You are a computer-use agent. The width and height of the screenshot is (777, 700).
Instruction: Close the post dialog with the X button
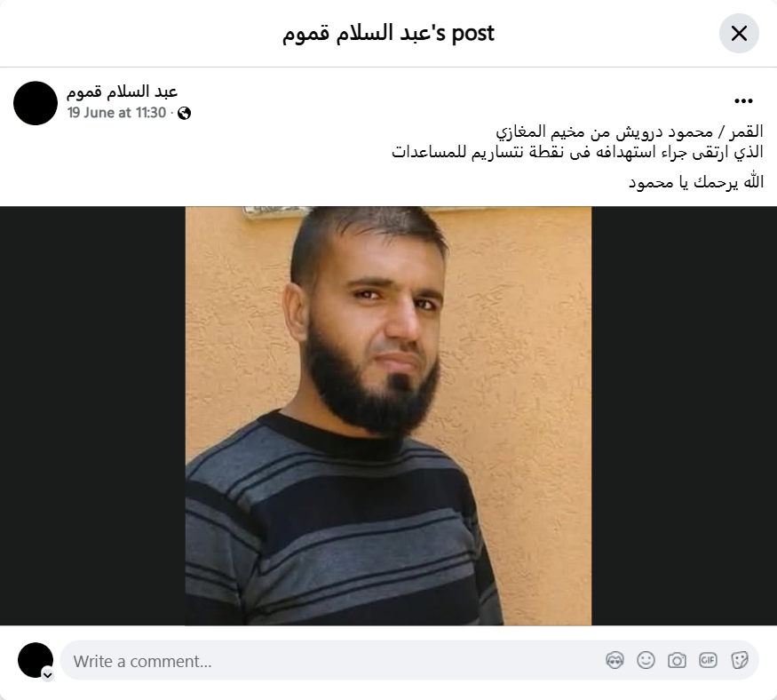pyautogui.click(x=738, y=34)
